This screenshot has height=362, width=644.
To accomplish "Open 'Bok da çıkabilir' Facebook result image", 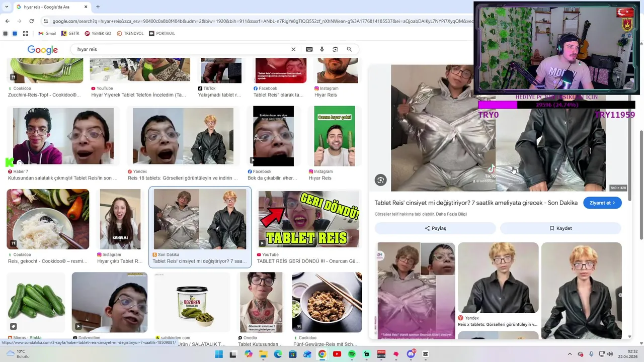I will point(273,136).
